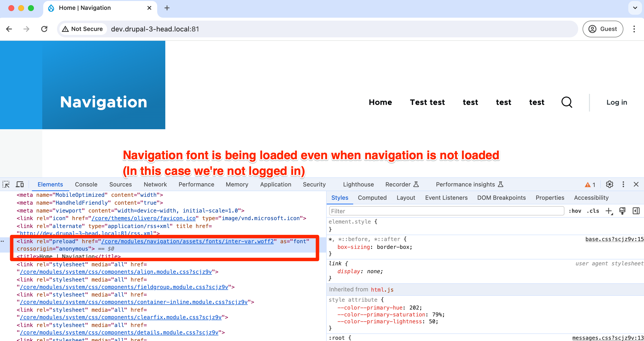The image size is (644, 341).
Task: Expand the tab search dropdown chevron
Action: [x=635, y=8]
